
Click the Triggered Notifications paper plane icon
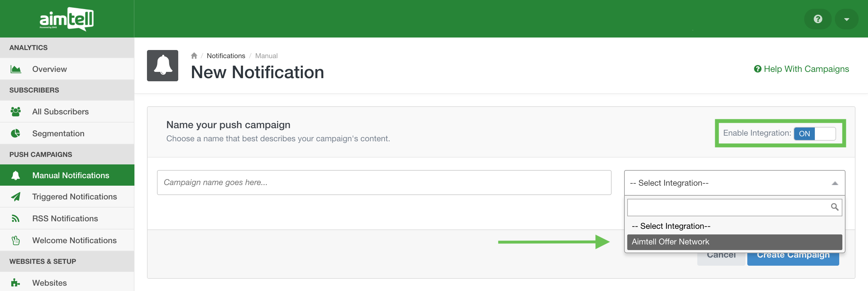pyautogui.click(x=16, y=197)
